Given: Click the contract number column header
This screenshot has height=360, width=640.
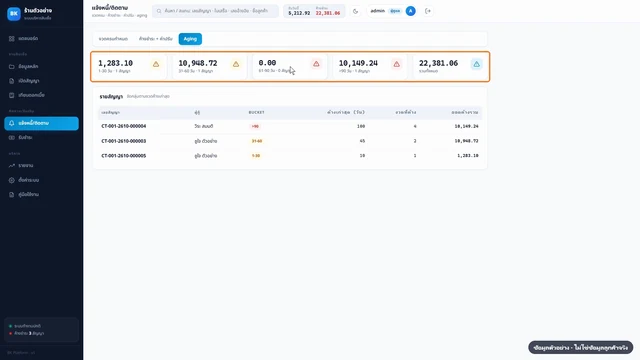Looking at the screenshot, I should pos(111,112).
